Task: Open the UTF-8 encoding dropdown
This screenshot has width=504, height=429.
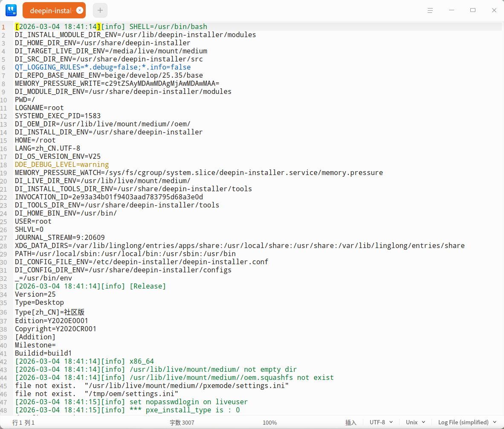Action: [x=380, y=422]
